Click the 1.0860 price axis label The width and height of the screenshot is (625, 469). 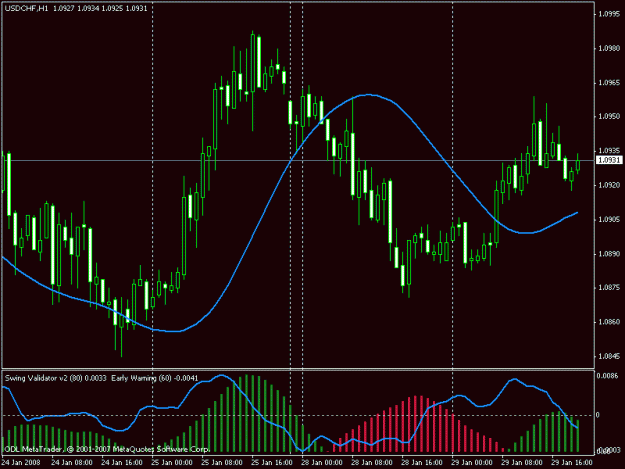pos(609,322)
